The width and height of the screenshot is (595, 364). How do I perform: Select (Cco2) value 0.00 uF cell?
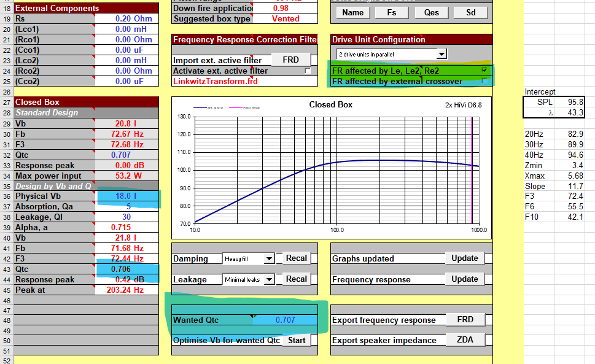126,81
